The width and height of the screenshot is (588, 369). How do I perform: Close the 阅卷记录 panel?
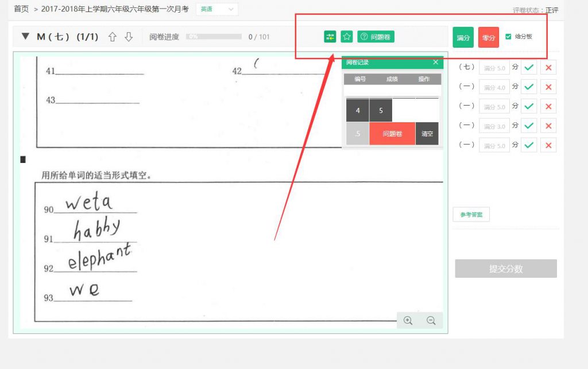(x=435, y=62)
